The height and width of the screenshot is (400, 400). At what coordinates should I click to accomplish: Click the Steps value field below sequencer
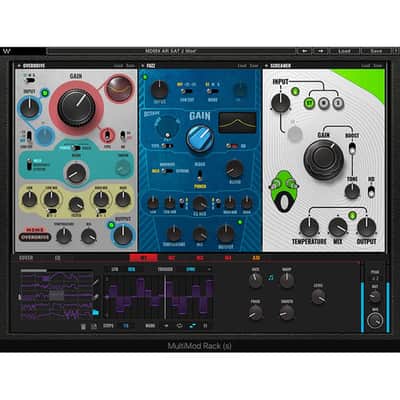pyautogui.click(x=126, y=326)
